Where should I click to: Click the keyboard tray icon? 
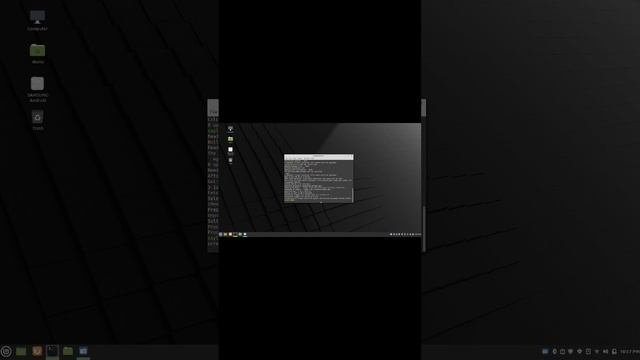pos(545,351)
